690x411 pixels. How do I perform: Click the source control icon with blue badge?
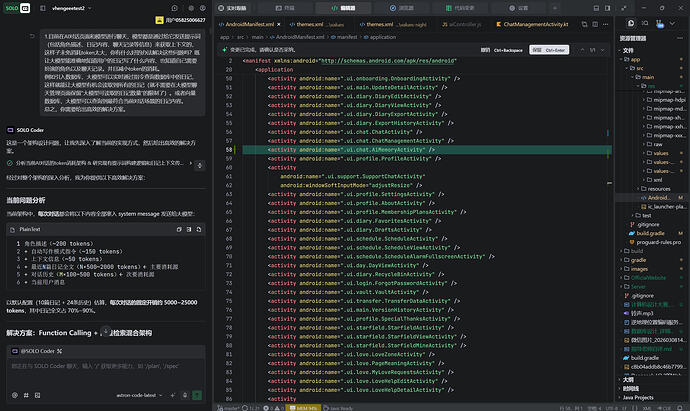[x=659, y=24]
